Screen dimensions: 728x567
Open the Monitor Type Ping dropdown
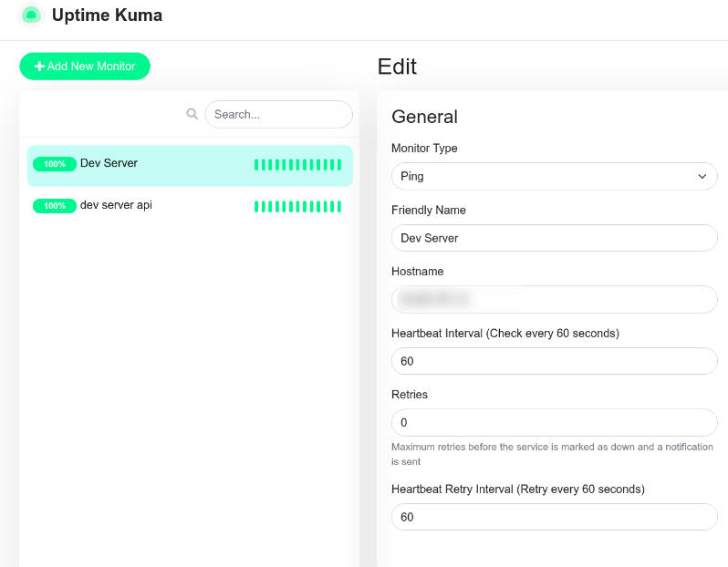[x=547, y=176]
